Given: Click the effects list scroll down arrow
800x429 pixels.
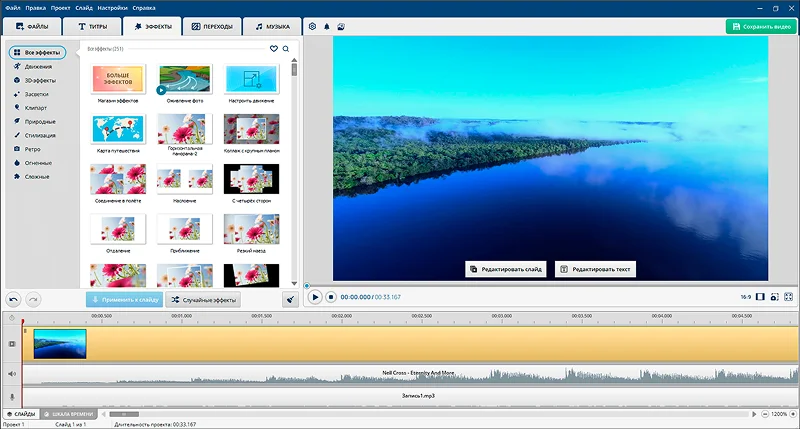Looking at the screenshot, I should pyautogui.click(x=294, y=283).
